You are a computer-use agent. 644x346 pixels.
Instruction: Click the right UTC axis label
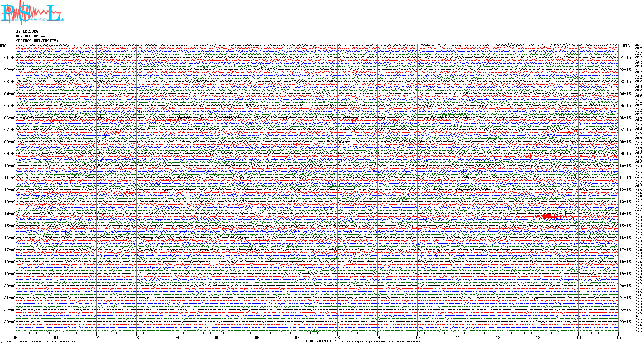click(x=626, y=46)
